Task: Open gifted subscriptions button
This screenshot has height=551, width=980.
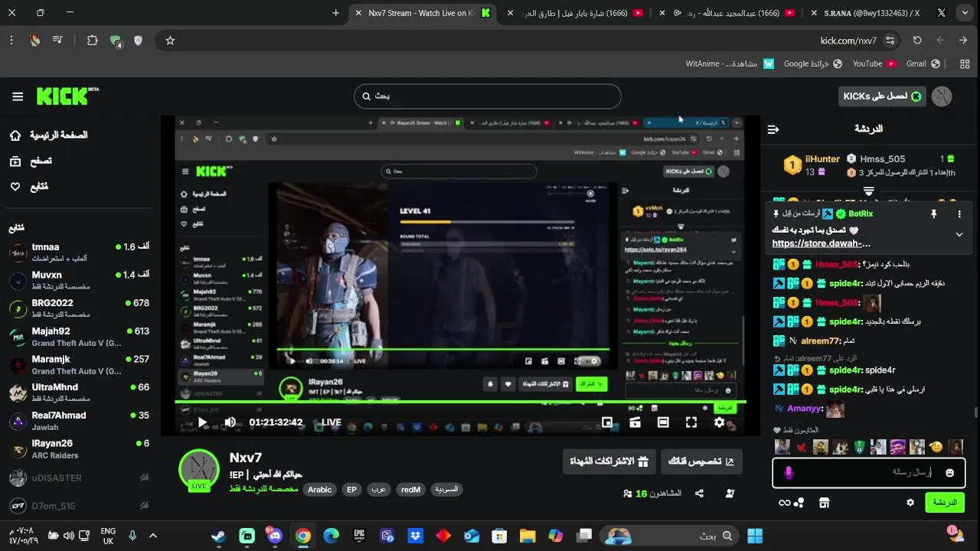Action: click(609, 461)
